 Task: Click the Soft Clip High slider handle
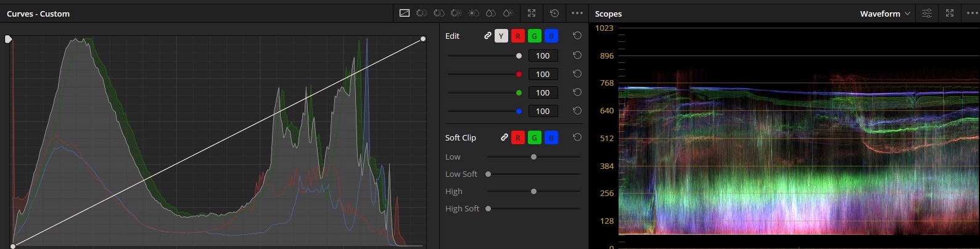point(534,191)
